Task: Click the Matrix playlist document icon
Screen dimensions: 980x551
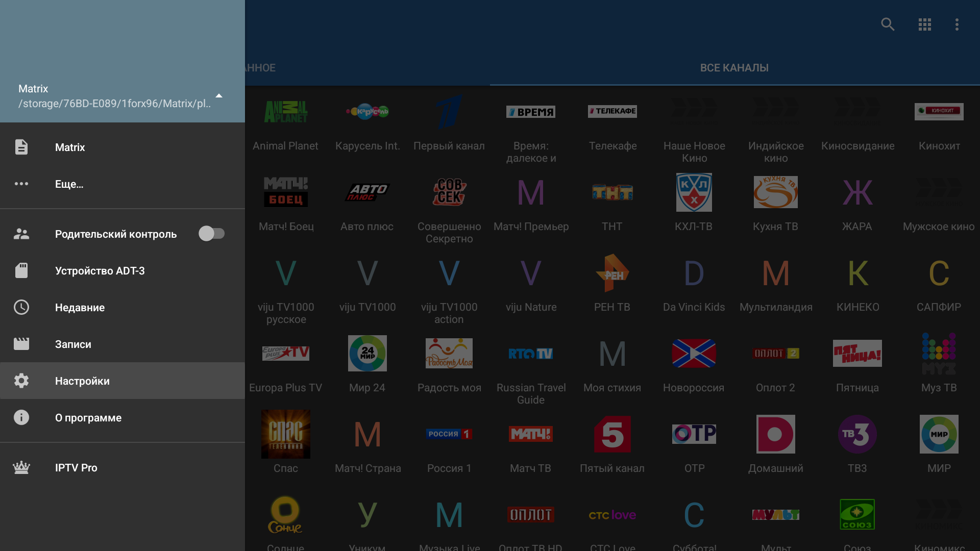Action: (21, 147)
